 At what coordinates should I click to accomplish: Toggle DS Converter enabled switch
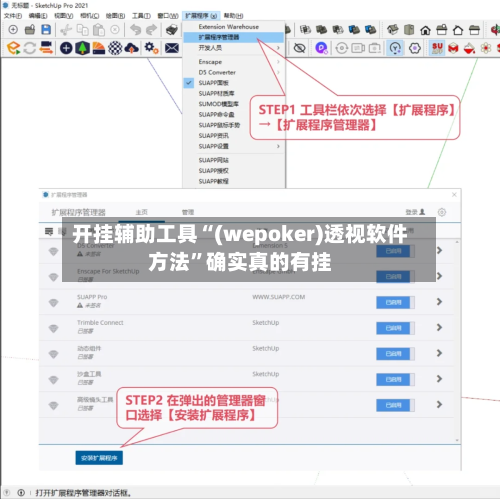(x=395, y=251)
